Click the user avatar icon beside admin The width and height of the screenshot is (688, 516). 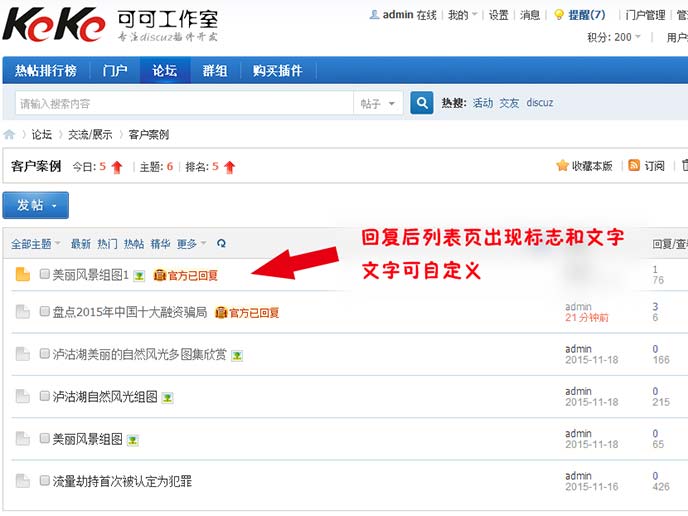374,14
